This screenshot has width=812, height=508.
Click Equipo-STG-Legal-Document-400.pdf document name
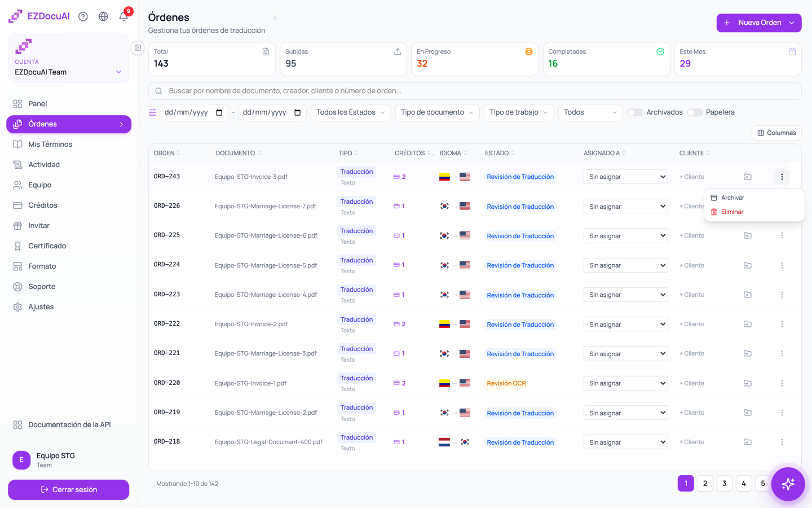coord(268,442)
